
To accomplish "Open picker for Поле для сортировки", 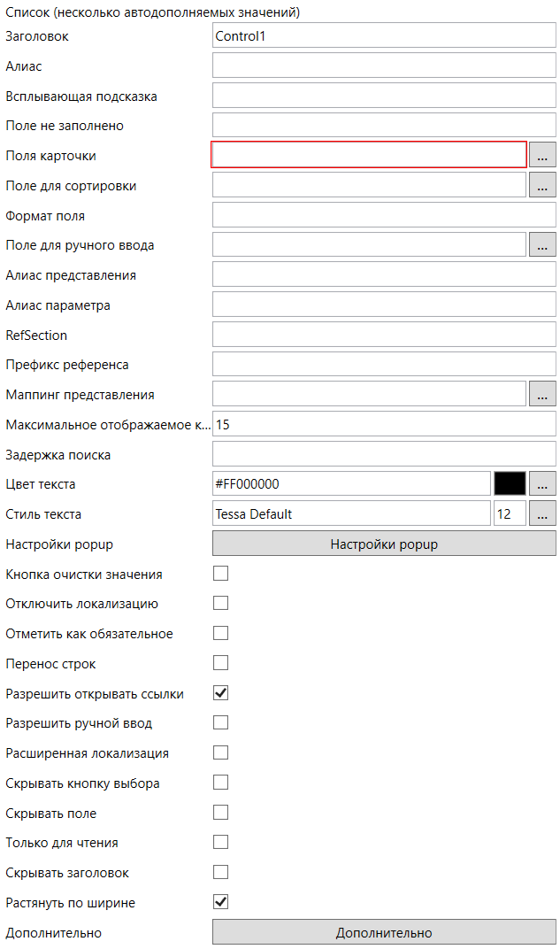I will tap(542, 185).
